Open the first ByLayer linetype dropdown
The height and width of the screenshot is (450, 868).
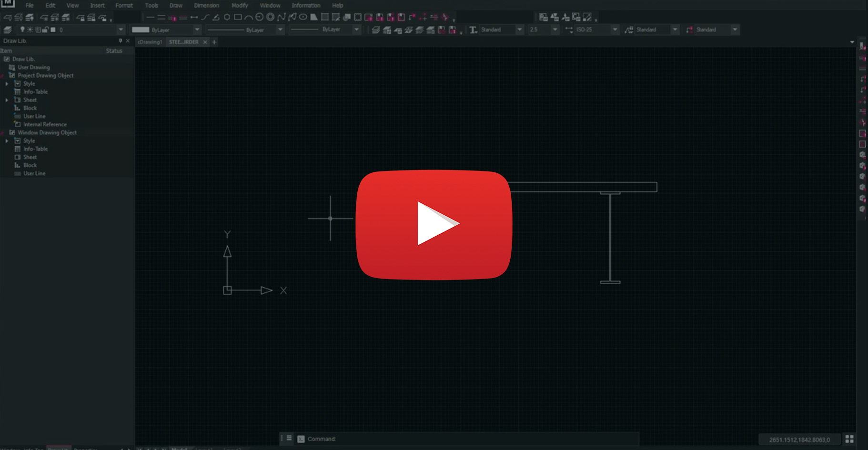click(x=280, y=30)
